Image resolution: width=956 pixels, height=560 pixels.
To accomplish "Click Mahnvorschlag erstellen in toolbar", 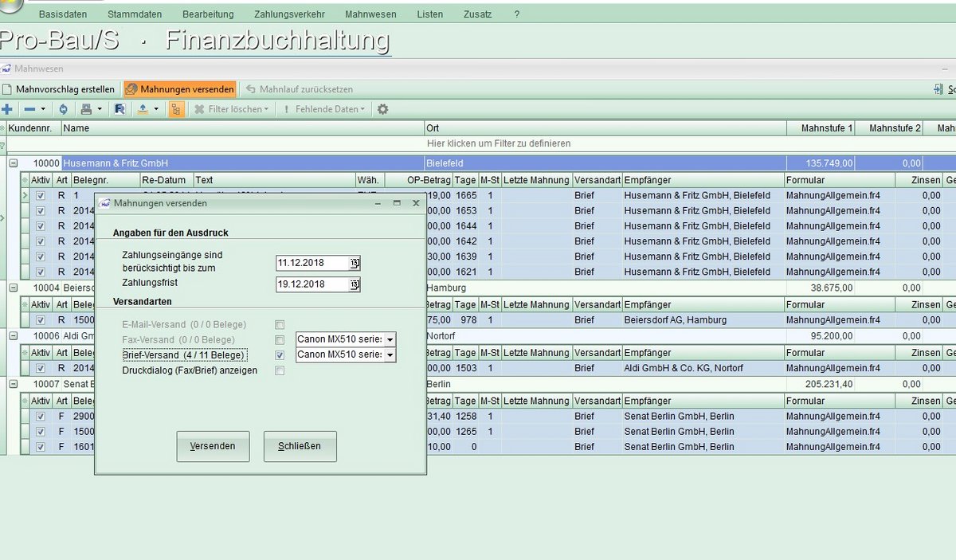I will click(x=59, y=89).
